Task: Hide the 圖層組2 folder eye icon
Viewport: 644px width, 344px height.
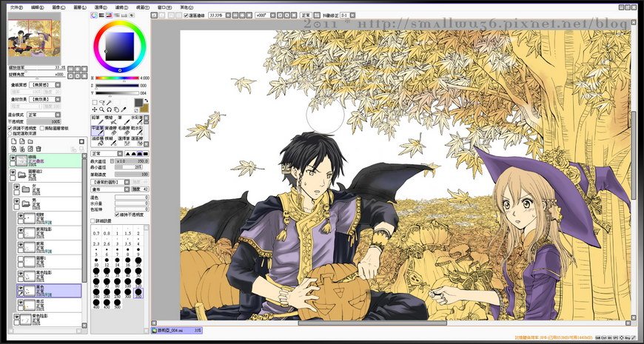Action: (x=13, y=173)
